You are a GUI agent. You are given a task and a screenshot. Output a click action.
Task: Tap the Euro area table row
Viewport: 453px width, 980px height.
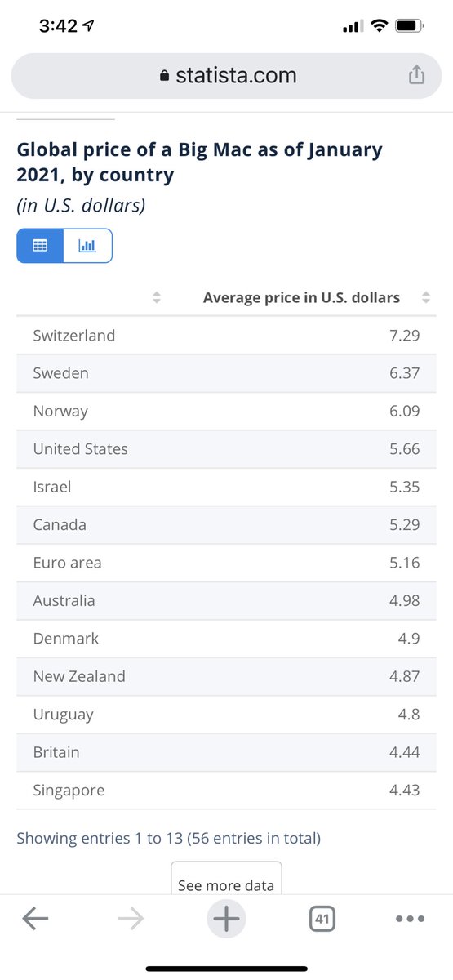coord(226,563)
